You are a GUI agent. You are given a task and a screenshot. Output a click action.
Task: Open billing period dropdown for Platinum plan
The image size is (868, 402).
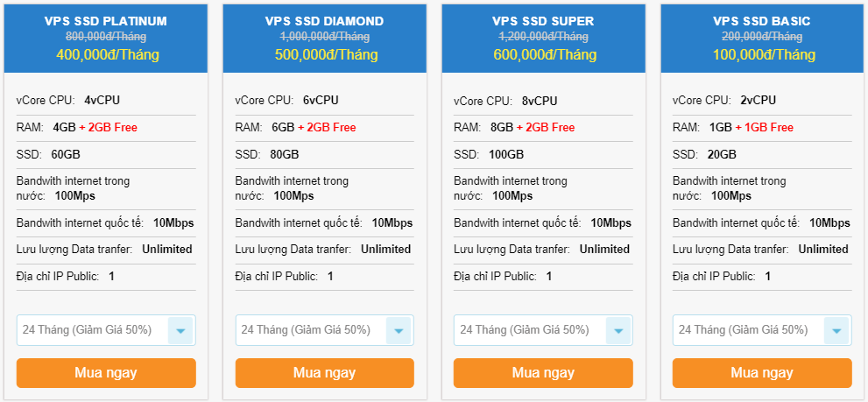[x=96, y=330]
